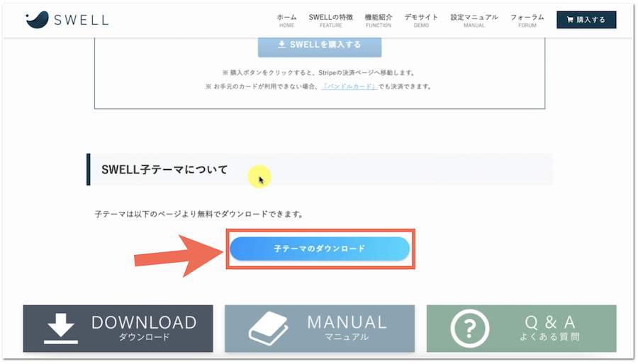Click the cart icon in 購入する button
The width and height of the screenshot is (638, 364).
point(570,20)
